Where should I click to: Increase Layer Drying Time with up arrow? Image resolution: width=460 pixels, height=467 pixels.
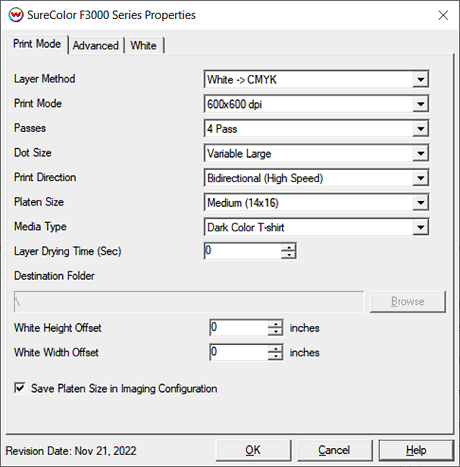[288, 247]
